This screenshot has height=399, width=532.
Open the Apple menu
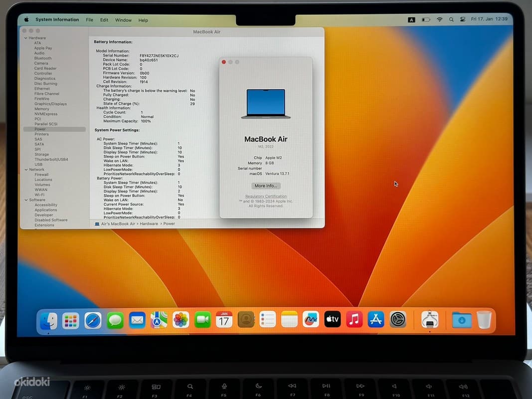tap(27, 19)
